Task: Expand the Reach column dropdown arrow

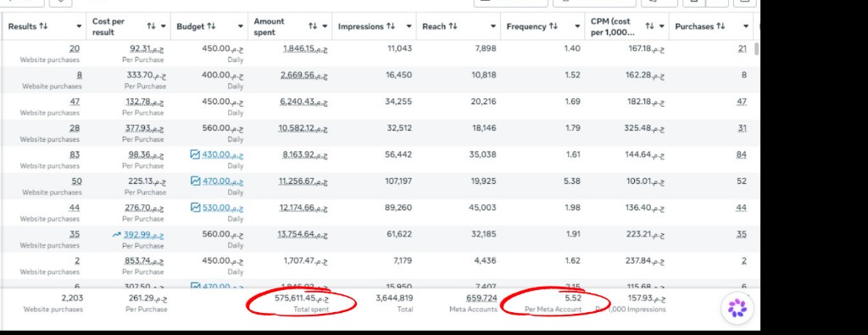Action: (x=493, y=26)
